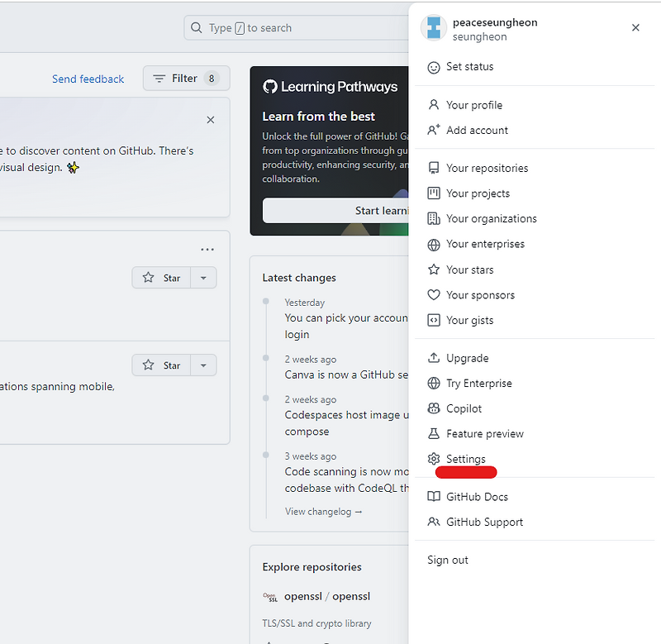Click the rocket icon beside Feature preview
The width and height of the screenshot is (661, 644).
coord(434,433)
